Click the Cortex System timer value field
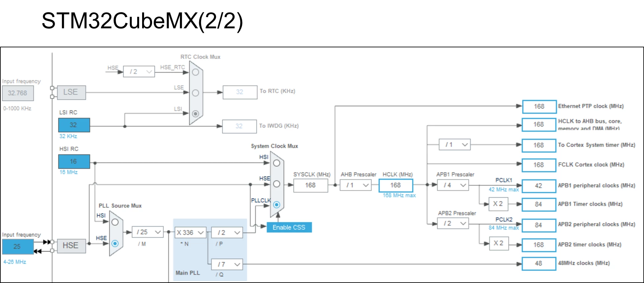Image resolution: width=644 pixels, height=283 pixels. (x=539, y=146)
